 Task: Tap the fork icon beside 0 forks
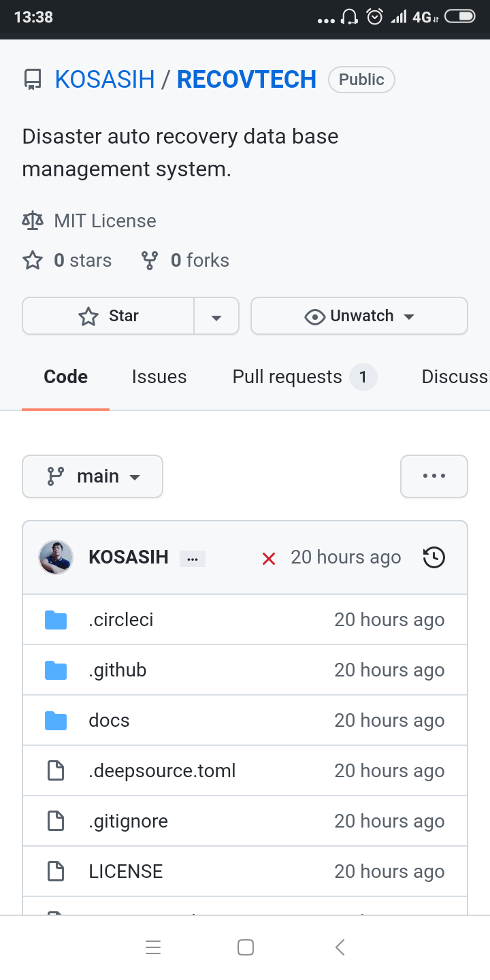pos(149,260)
